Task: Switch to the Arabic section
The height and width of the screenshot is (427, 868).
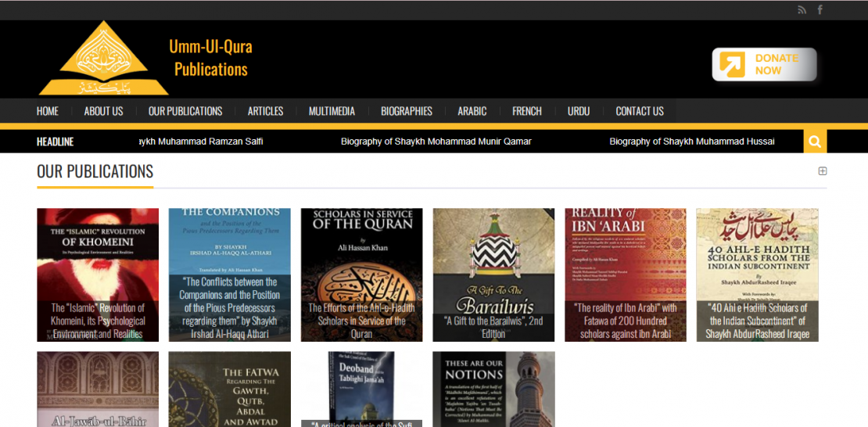Action: pyautogui.click(x=472, y=111)
